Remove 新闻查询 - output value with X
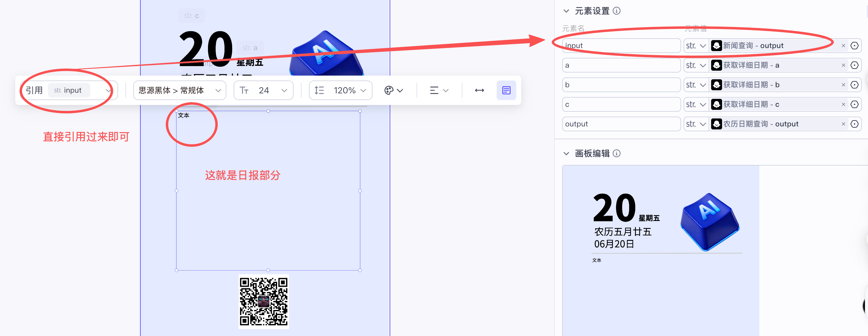The image size is (868, 336). pos(843,46)
